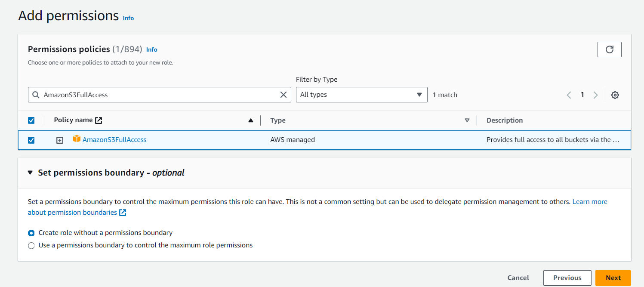Viewport: 644px width, 287px height.
Task: Go to next page of policies
Action: pyautogui.click(x=596, y=95)
